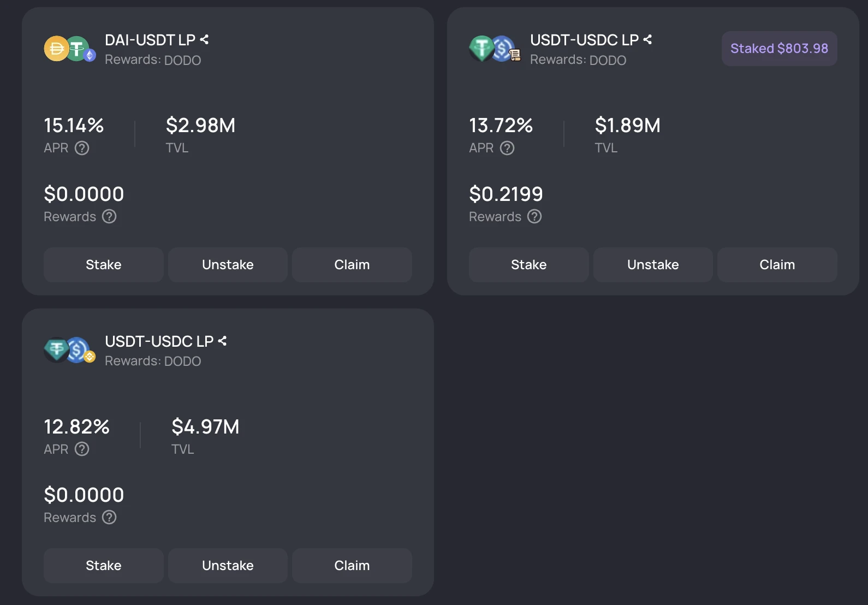
Task: Stake in the DAI-USDT LP pool
Action: (x=104, y=265)
